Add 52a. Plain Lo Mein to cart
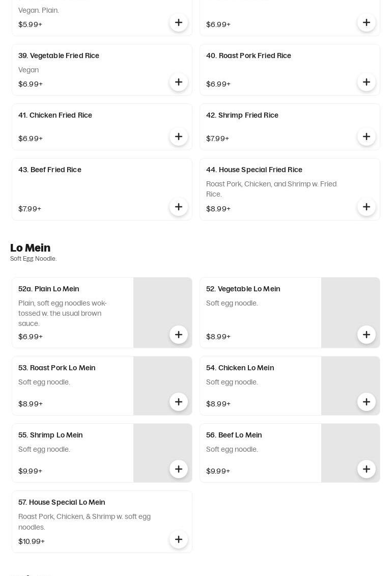 click(179, 335)
